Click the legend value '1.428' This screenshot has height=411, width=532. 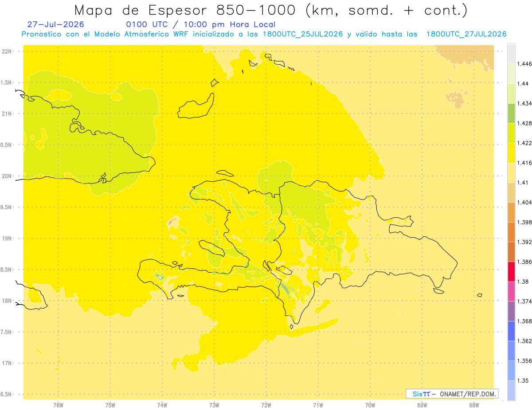coord(524,123)
